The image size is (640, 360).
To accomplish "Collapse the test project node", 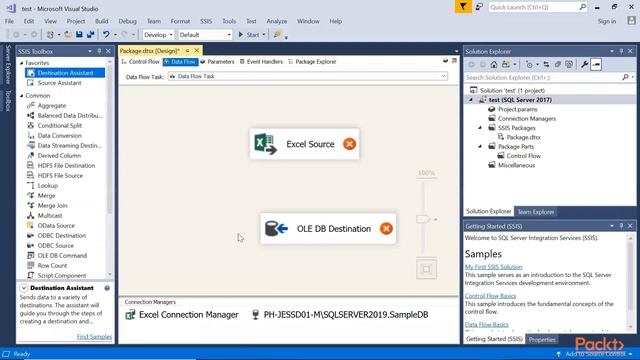I will 471,100.
